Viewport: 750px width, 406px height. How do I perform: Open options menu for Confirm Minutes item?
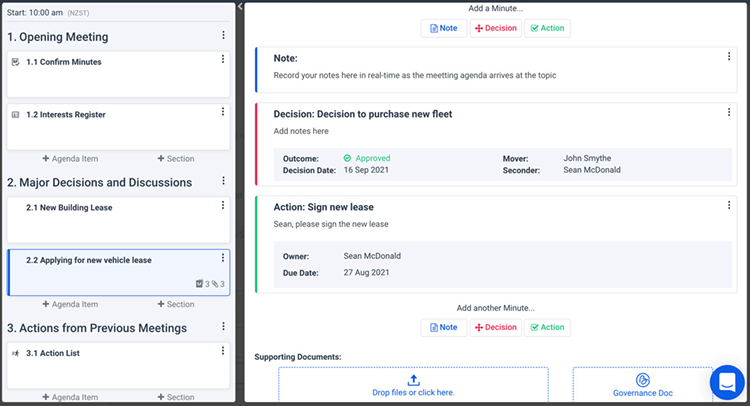click(x=223, y=59)
